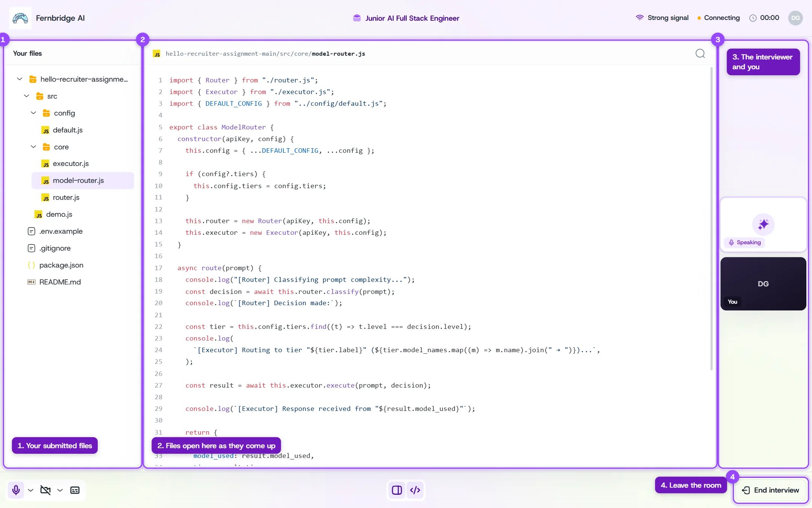Mute the microphone button
Screen dimensions: 812x508
click(16, 490)
